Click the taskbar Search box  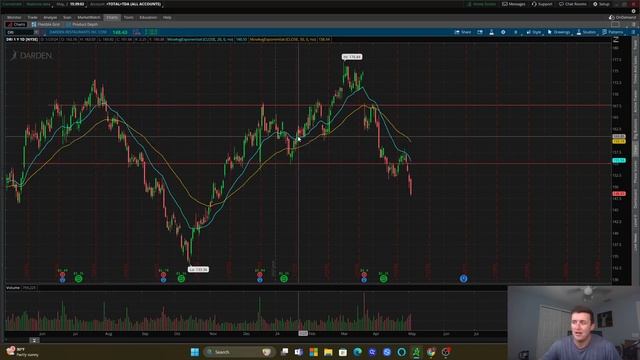(x=239, y=352)
